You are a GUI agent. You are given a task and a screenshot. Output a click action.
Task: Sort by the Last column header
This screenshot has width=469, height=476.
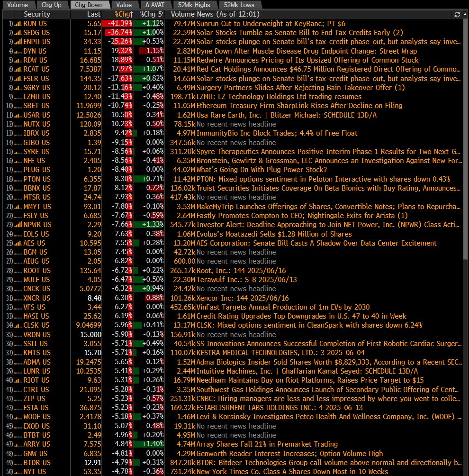coord(93,14)
